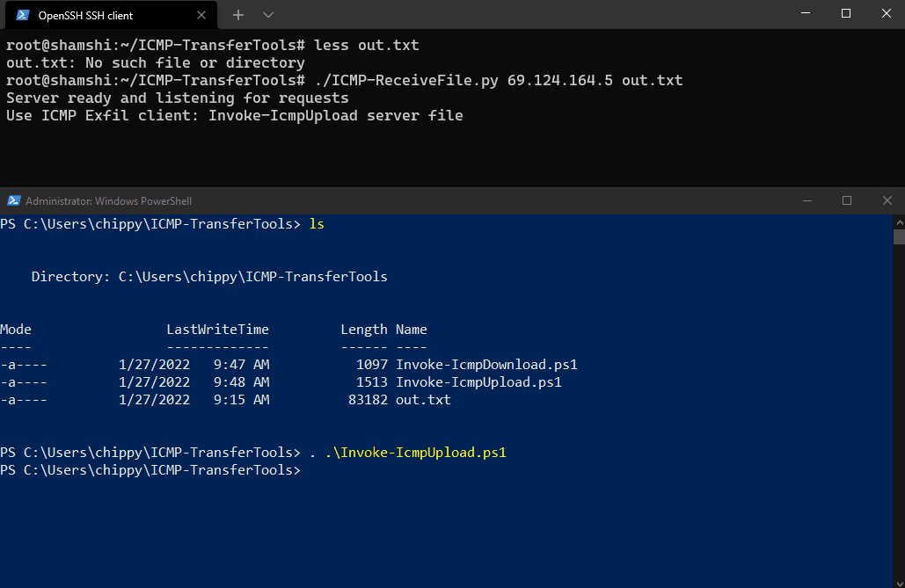The height and width of the screenshot is (588, 905).
Task: Close the Administrator PowerShell window
Action: pyautogui.click(x=887, y=200)
